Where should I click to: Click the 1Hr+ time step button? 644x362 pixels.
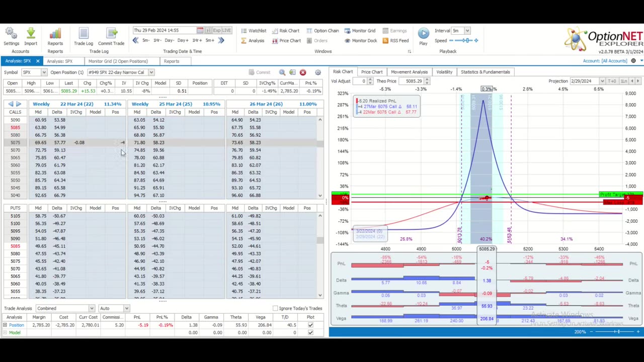[197, 40]
